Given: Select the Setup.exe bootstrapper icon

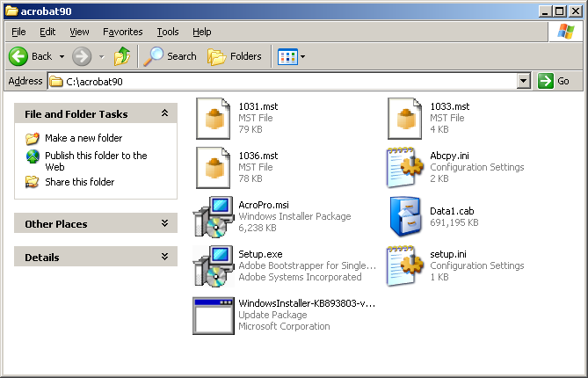Looking at the screenshot, I should 213,266.
